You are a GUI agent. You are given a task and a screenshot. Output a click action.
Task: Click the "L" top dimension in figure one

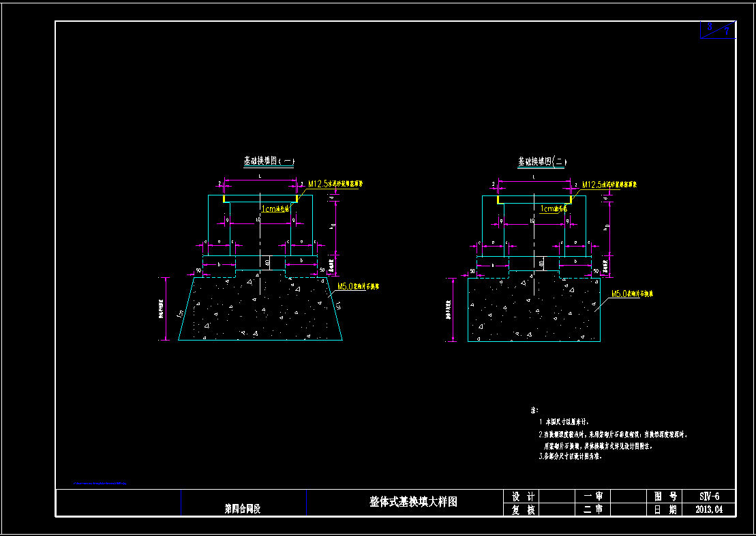click(x=260, y=177)
